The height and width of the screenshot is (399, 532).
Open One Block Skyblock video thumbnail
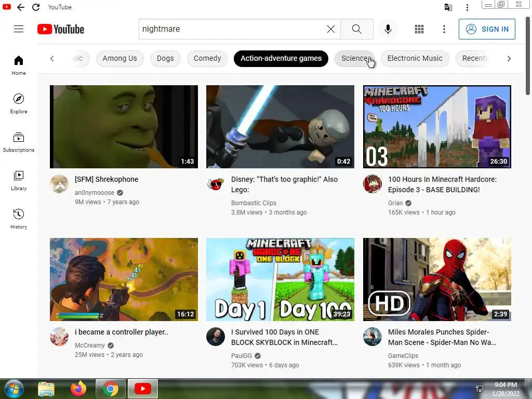280,280
